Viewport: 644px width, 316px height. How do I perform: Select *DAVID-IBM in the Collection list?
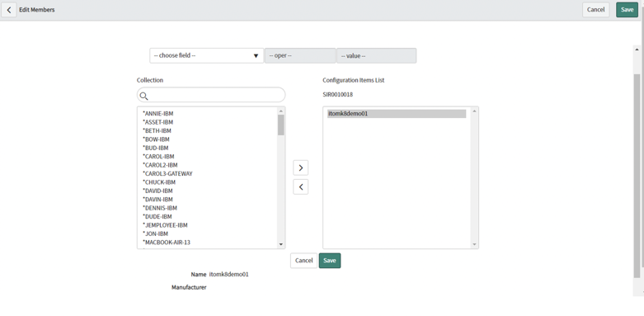[157, 191]
